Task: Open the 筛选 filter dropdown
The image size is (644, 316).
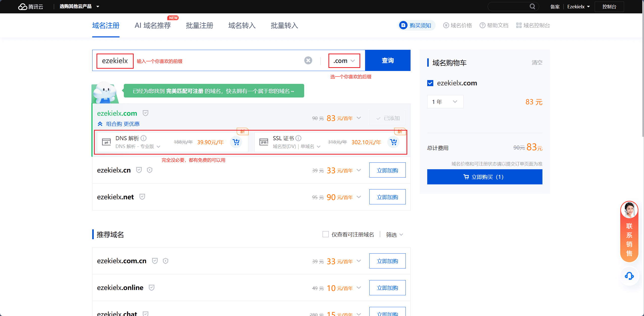Action: coord(394,235)
